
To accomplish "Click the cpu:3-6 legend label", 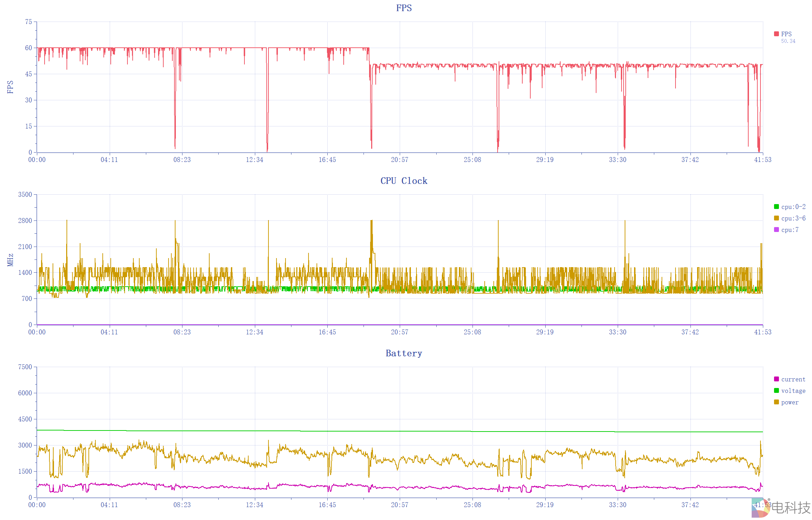I will point(793,218).
